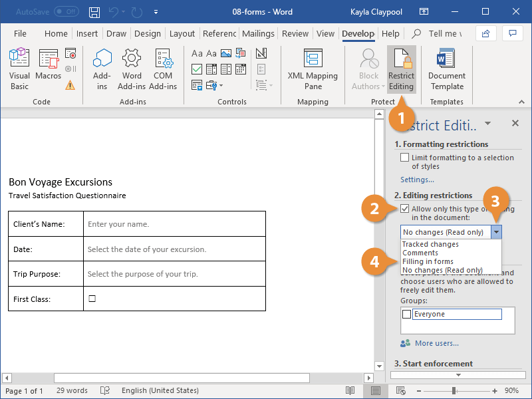Check the Everyone group checkbox
Screen dimensions: 532x399
coord(406,314)
